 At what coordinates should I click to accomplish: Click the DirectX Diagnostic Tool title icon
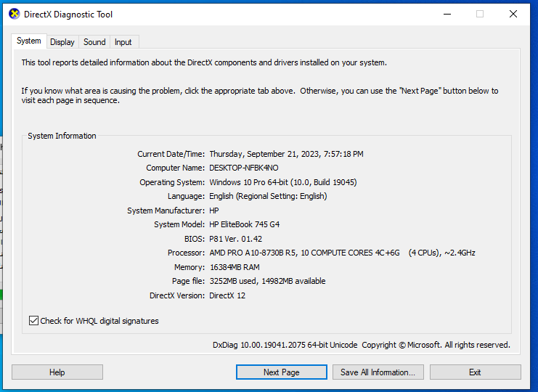(14, 14)
